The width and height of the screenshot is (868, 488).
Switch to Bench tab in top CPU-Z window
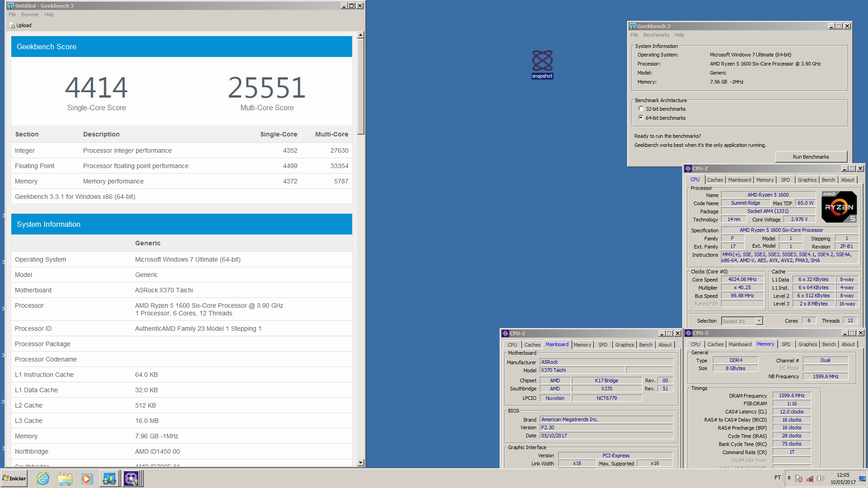[x=828, y=180]
